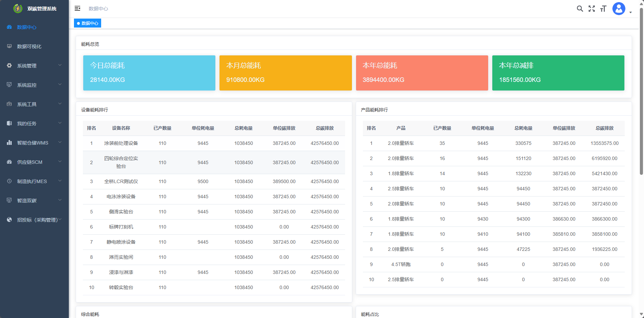The width and height of the screenshot is (644, 318).
Task: Click the 数据可视化 monitor icon
Action: [9, 46]
